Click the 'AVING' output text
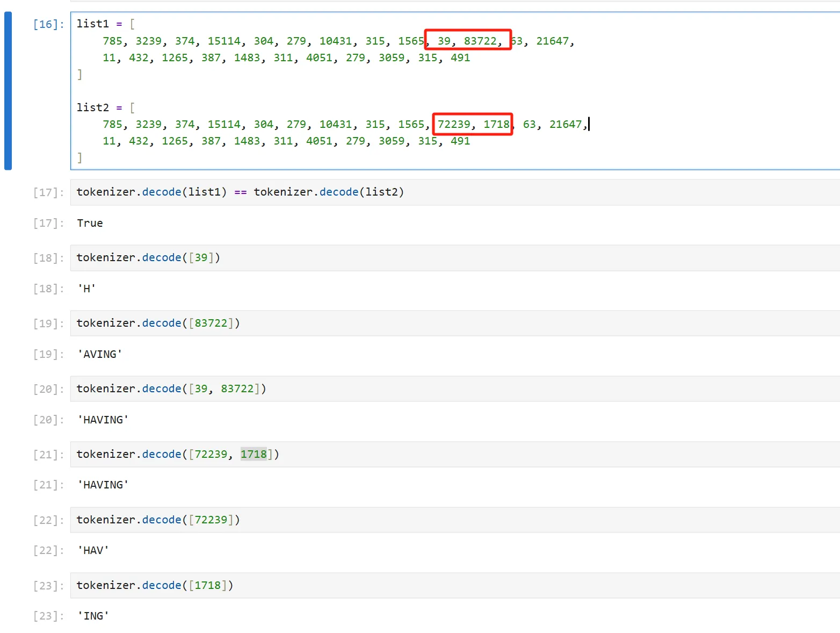Image resolution: width=840 pixels, height=633 pixels. [x=100, y=354]
